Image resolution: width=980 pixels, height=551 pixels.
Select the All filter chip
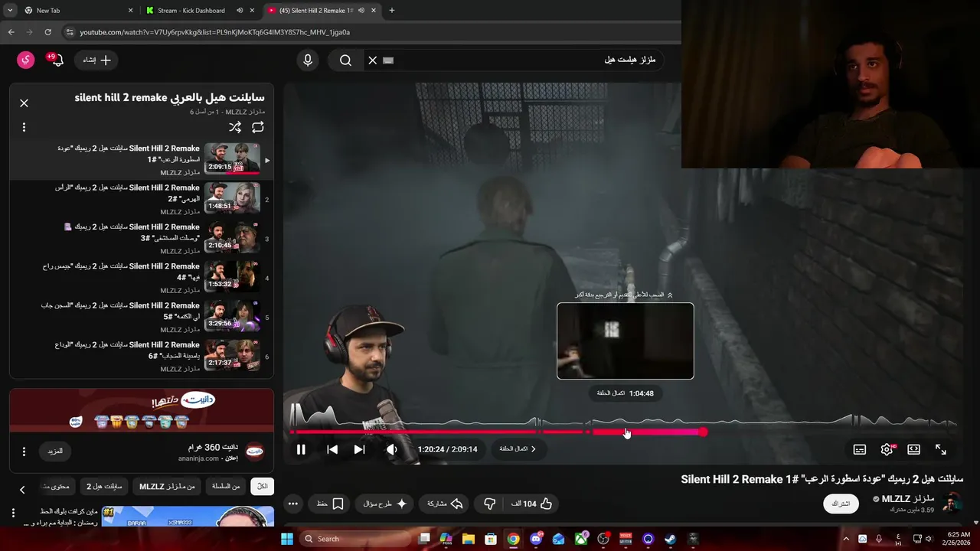click(x=262, y=486)
